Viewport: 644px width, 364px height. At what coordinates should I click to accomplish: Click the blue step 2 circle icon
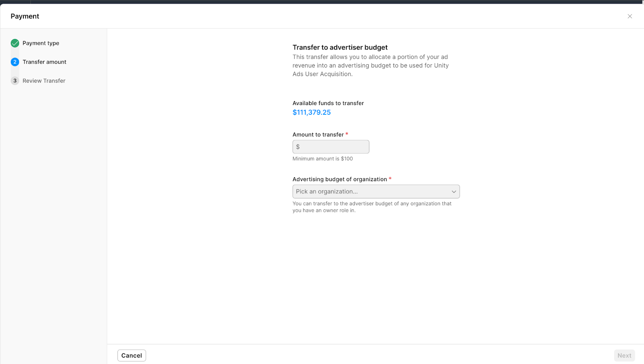click(x=15, y=62)
